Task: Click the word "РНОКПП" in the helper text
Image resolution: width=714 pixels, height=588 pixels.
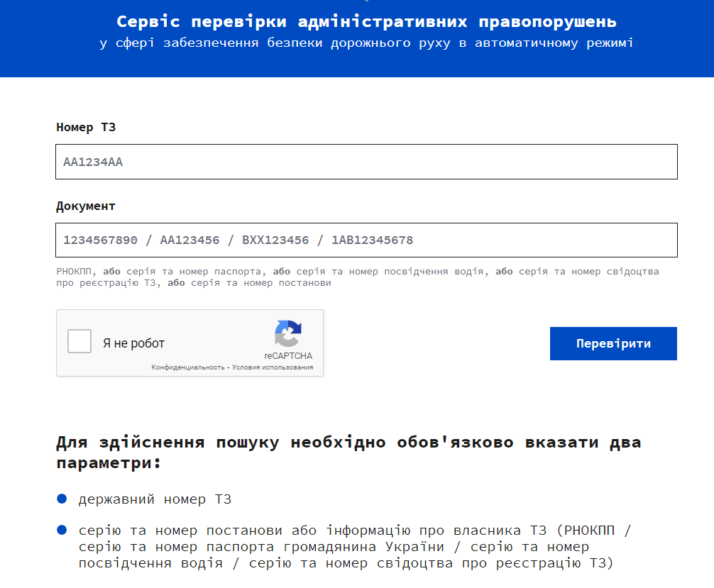Action: 74,272
